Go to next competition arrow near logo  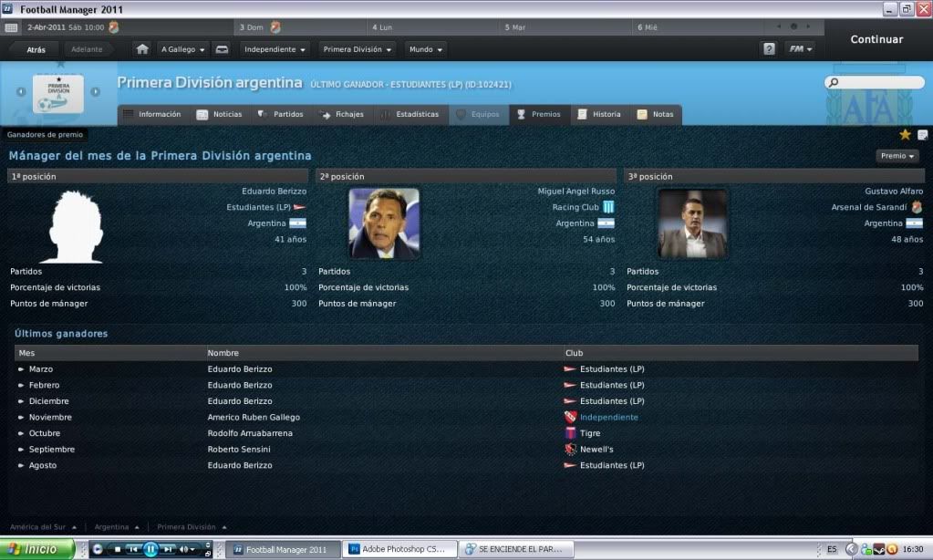[x=95, y=91]
